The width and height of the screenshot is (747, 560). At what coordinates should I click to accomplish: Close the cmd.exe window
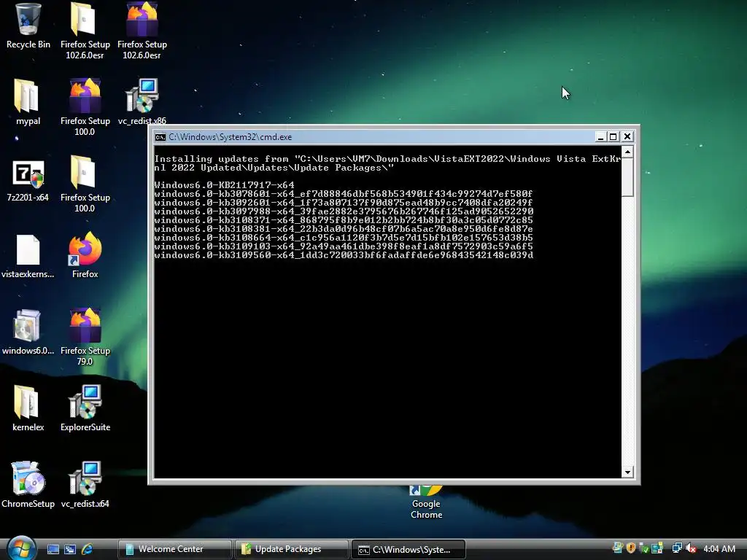(x=627, y=137)
